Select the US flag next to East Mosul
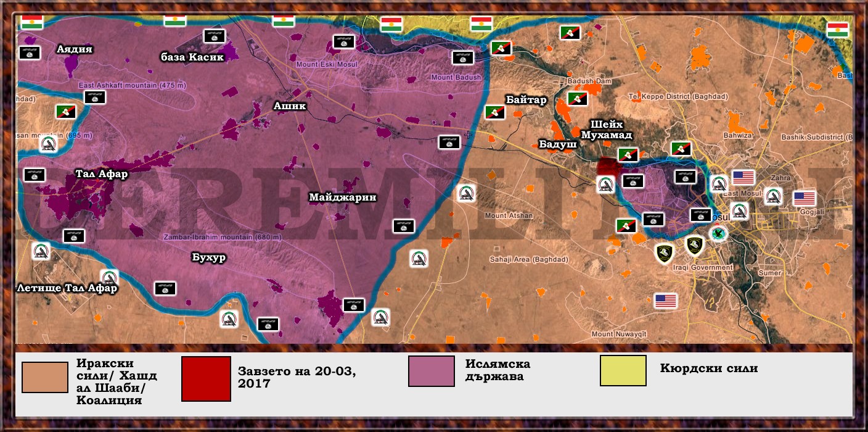 [743, 178]
